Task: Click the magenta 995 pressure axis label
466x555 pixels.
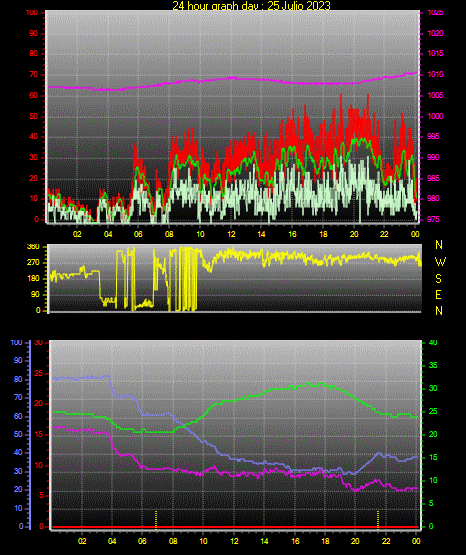Action: coord(435,136)
